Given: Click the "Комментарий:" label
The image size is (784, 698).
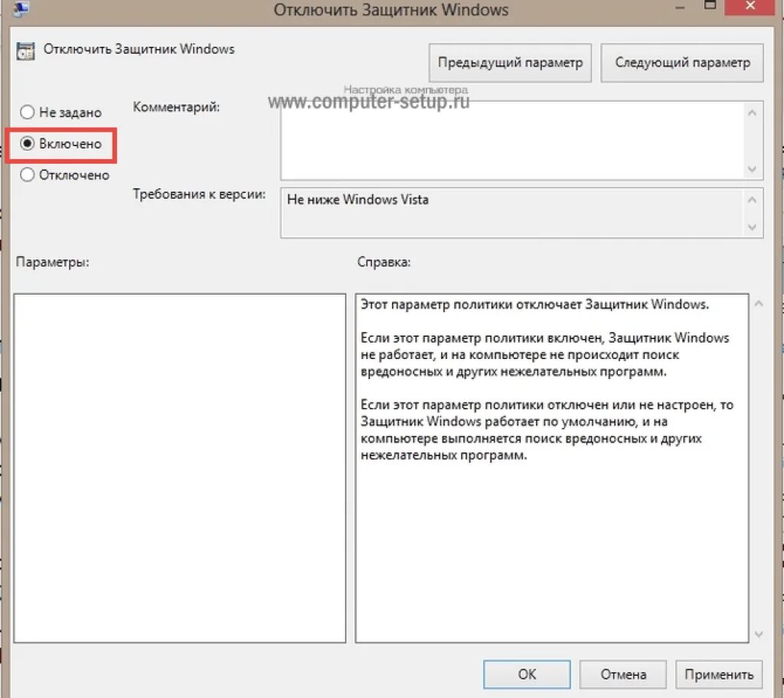Looking at the screenshot, I should pyautogui.click(x=176, y=107).
